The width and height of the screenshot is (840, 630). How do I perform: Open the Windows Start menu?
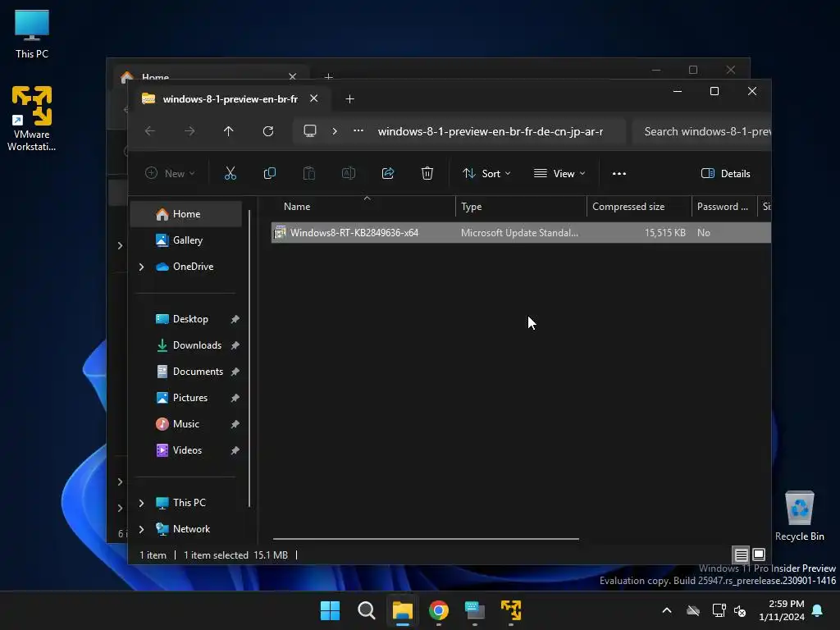pyautogui.click(x=330, y=610)
